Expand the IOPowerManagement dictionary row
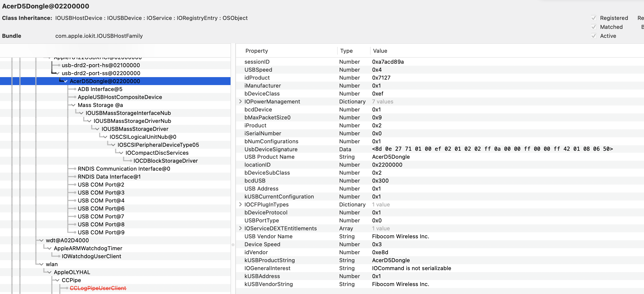This screenshot has height=294, width=644. (x=240, y=101)
